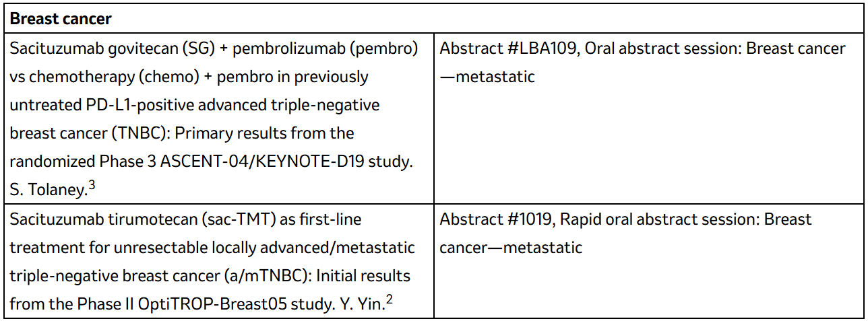
Task: Click the "Breast cancer" table header
Action: click(61, 18)
